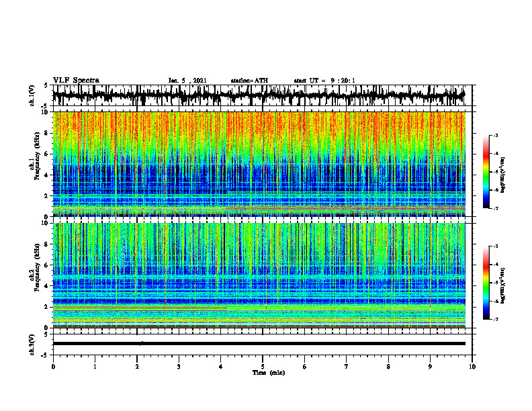This screenshot has width=532, height=411.
Task: Click the time axis tick label "6"
Action: pyautogui.click(x=305, y=367)
